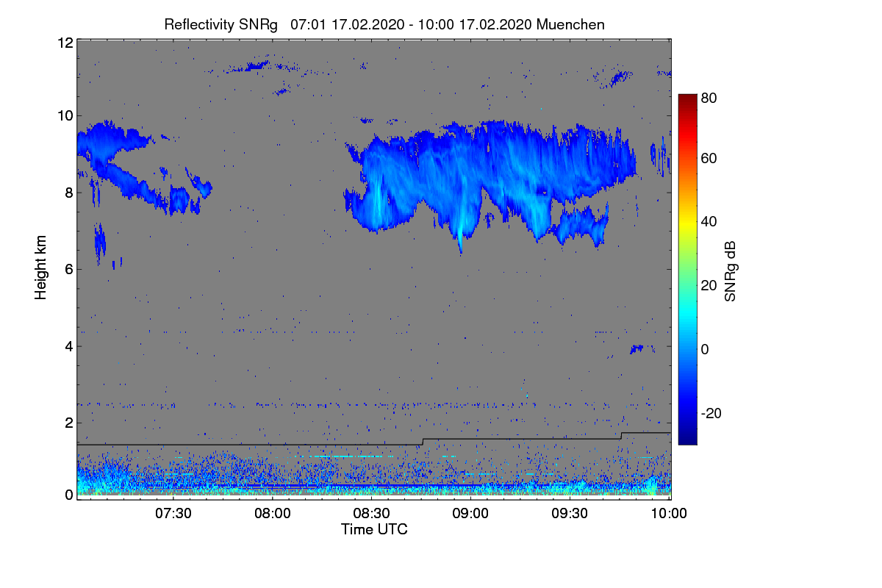Click the 08:30 time tick label
Viewport: 882px width, 588px height.
point(372,513)
